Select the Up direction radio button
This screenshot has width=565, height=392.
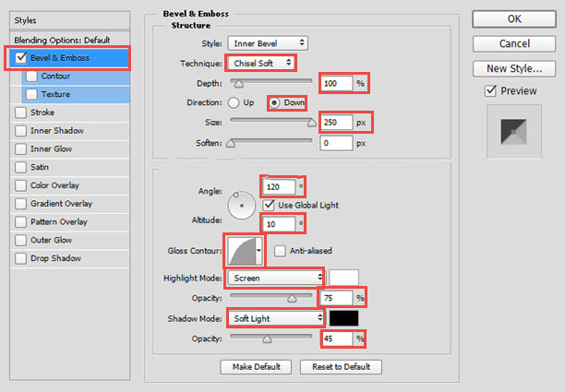(x=234, y=103)
